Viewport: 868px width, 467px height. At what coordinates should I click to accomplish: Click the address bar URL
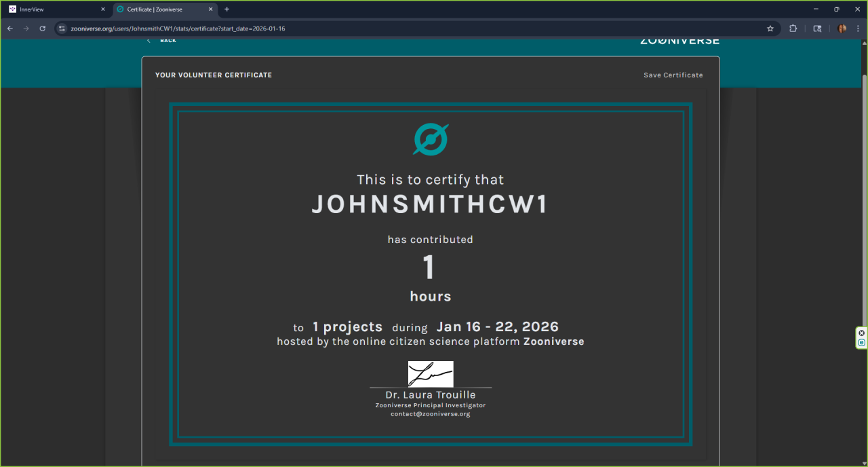(x=178, y=29)
